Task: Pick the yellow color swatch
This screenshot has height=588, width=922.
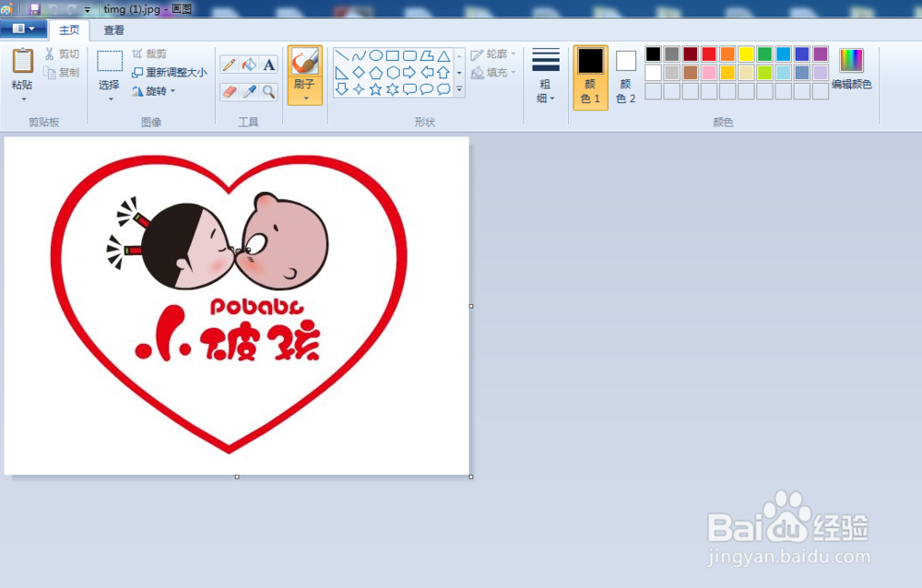Action: pos(746,54)
